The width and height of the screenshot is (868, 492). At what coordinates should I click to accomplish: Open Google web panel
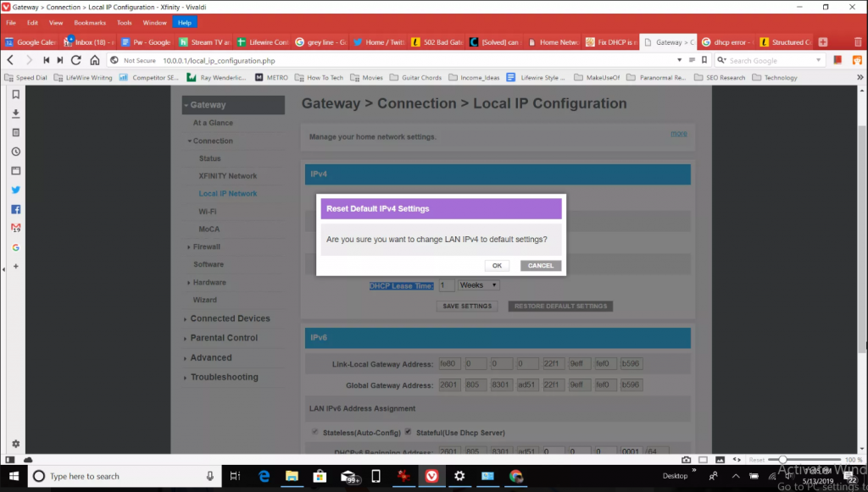15,247
